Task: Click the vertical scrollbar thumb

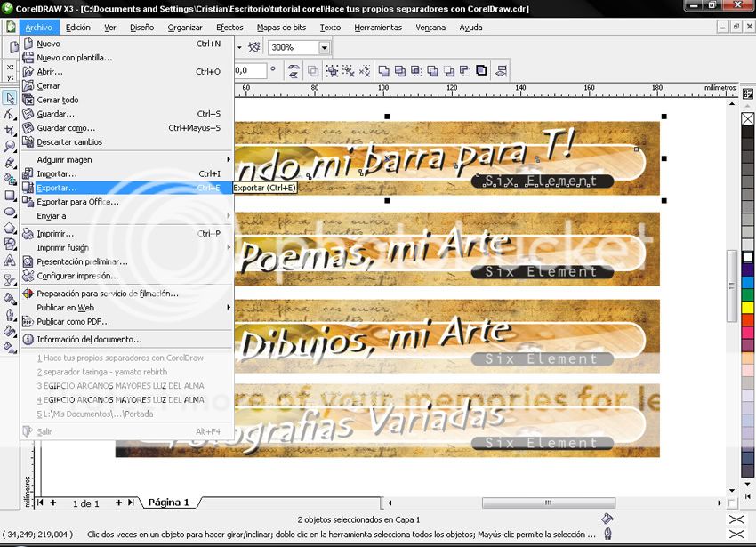Action: pos(732,286)
